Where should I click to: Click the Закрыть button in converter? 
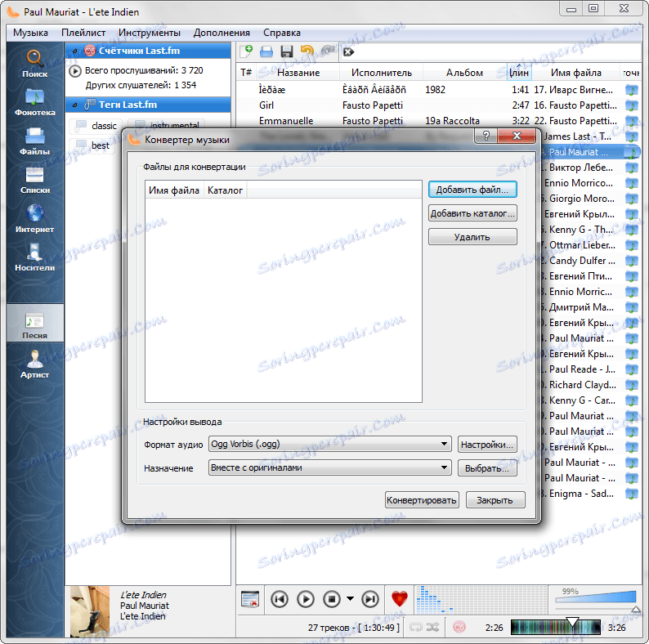pos(495,500)
